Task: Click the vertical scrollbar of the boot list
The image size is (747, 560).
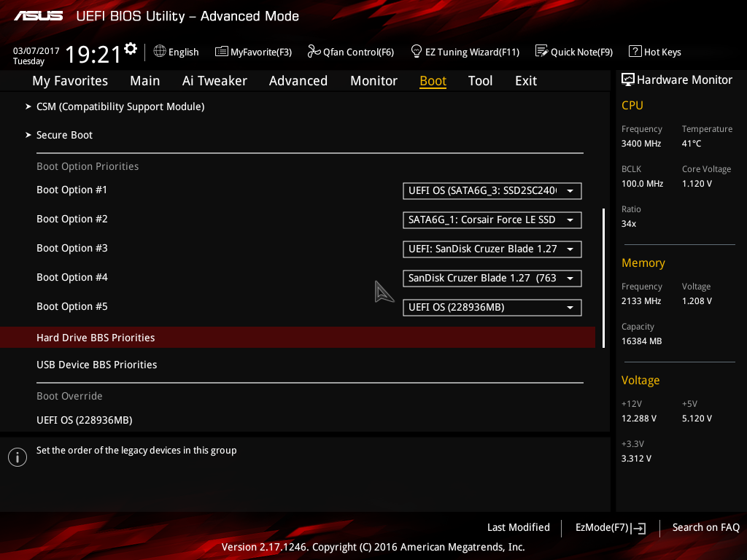Action: pyautogui.click(x=603, y=278)
